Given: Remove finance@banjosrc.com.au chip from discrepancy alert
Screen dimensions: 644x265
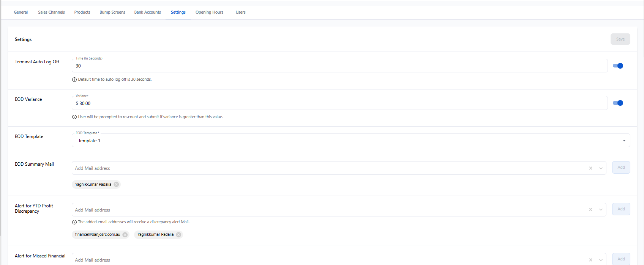Looking at the screenshot, I should (125, 235).
